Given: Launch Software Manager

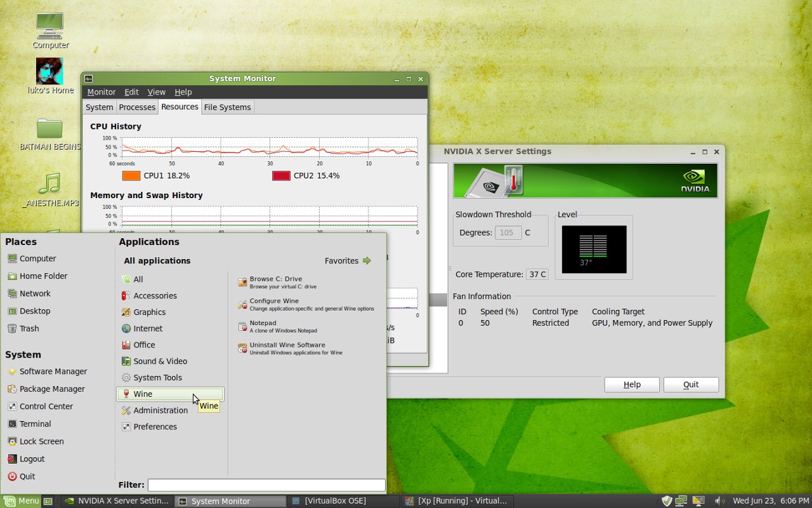Looking at the screenshot, I should 47,371.
